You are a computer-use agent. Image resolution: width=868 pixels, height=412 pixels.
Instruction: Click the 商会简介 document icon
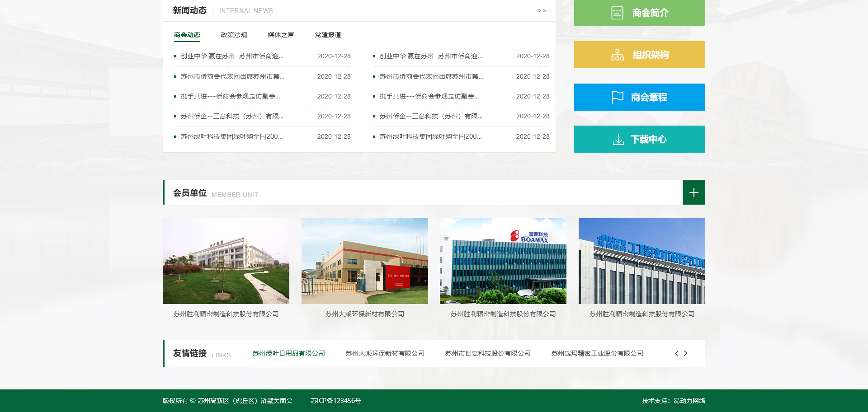point(617,13)
